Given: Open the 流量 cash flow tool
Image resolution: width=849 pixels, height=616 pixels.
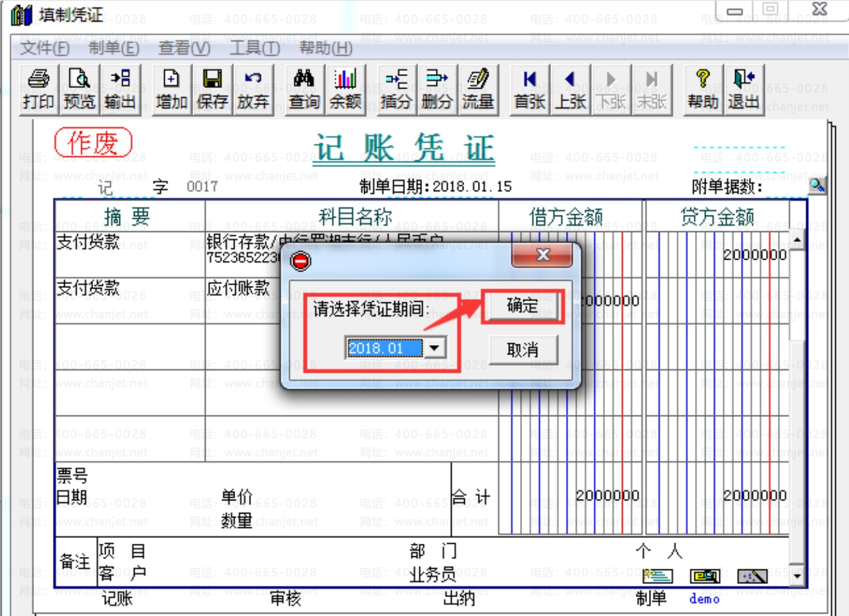Looking at the screenshot, I should coord(478,90).
